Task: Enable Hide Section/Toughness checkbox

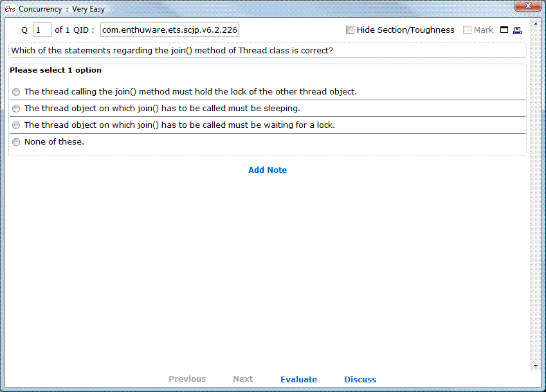Action: 350,30
